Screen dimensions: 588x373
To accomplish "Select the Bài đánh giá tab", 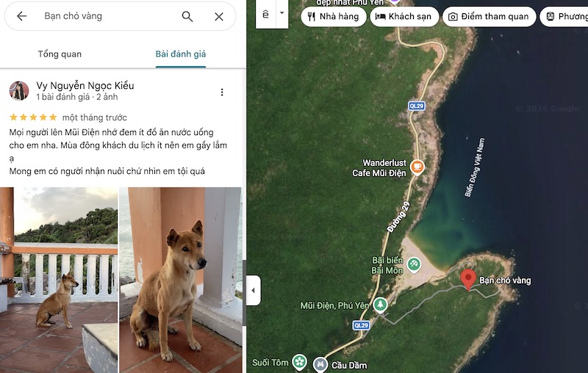I will coord(181,54).
